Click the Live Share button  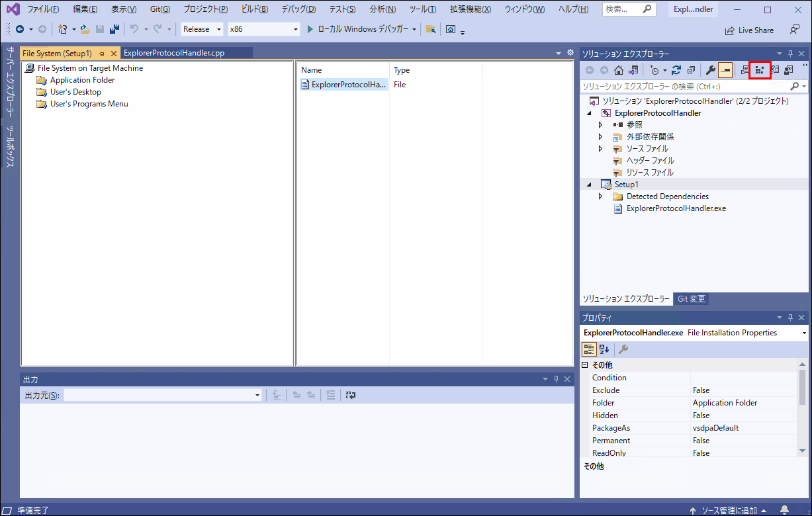pos(749,30)
